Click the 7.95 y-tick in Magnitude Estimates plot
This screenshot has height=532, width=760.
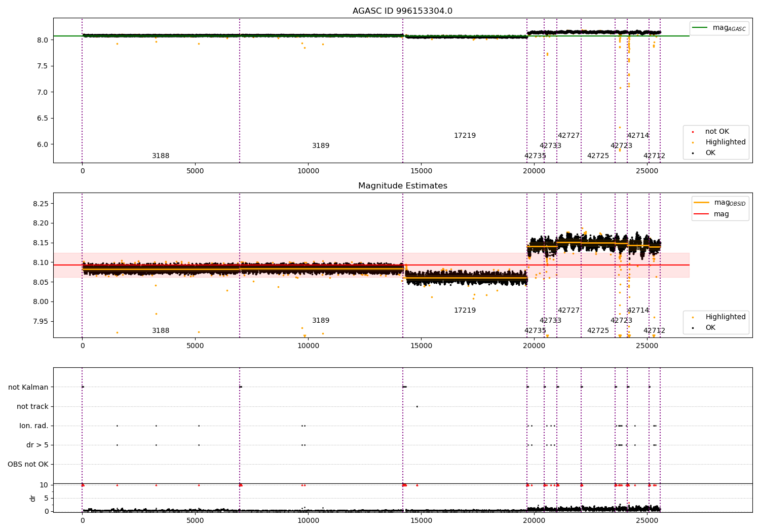pos(41,321)
